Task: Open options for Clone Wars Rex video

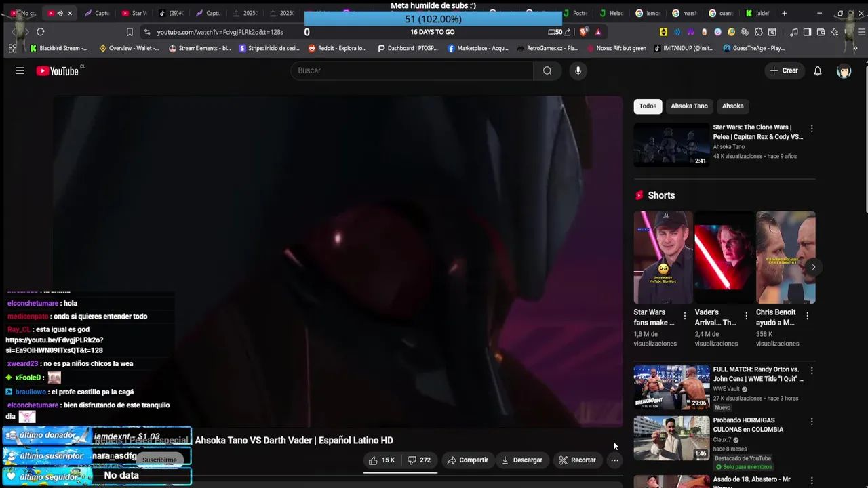Action: pyautogui.click(x=812, y=129)
